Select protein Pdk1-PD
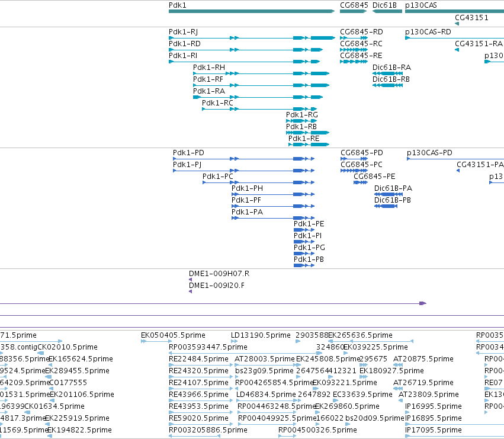This screenshot has height=439, width=504. click(x=243, y=159)
